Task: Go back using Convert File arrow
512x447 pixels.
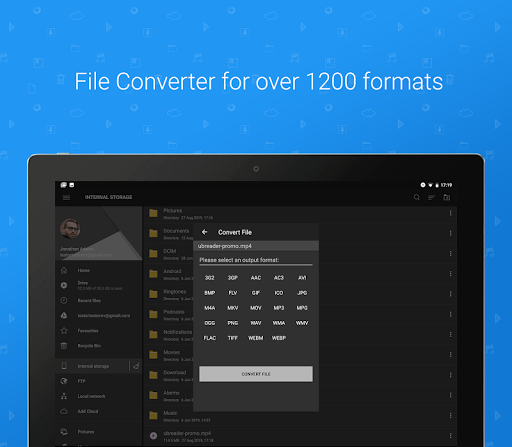Action: point(205,232)
